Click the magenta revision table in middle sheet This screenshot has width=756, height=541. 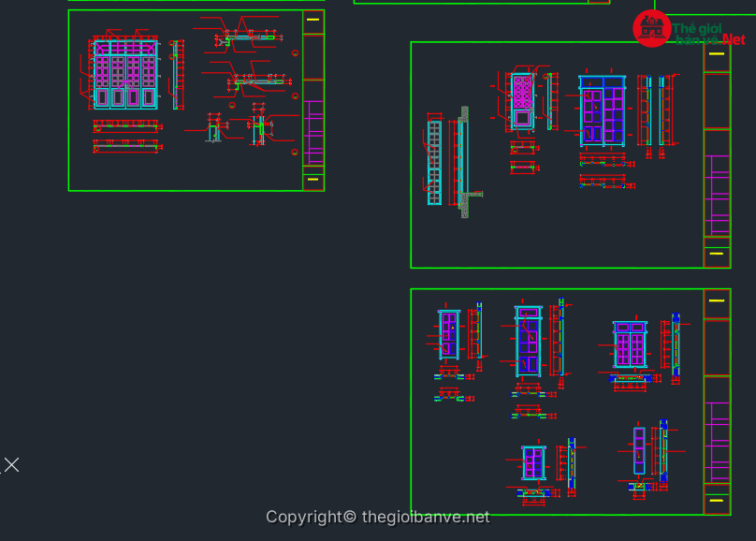click(x=717, y=195)
